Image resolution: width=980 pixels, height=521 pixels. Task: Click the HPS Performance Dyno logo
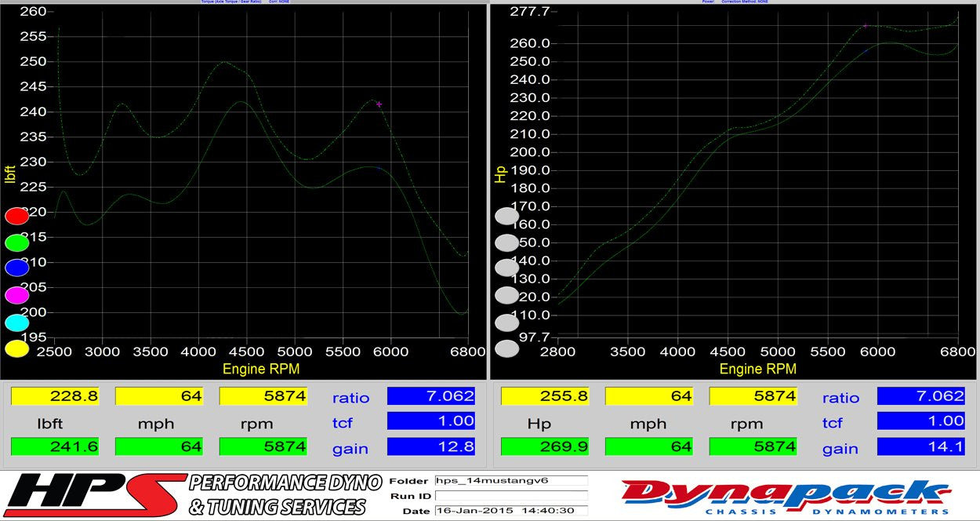185,496
